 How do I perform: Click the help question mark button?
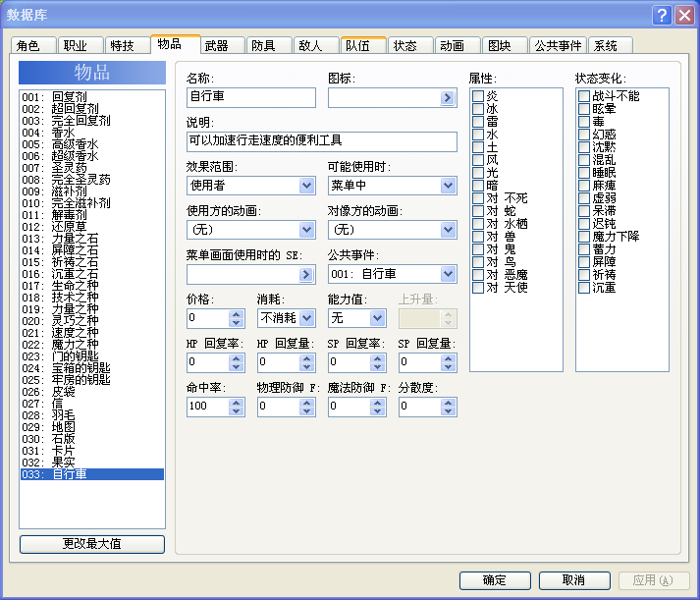[x=662, y=16]
